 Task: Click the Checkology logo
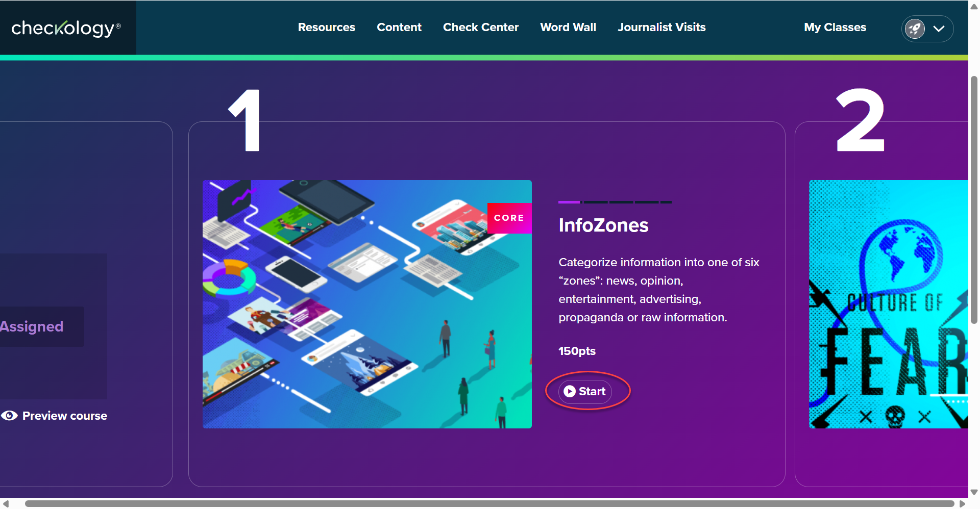[x=66, y=28]
